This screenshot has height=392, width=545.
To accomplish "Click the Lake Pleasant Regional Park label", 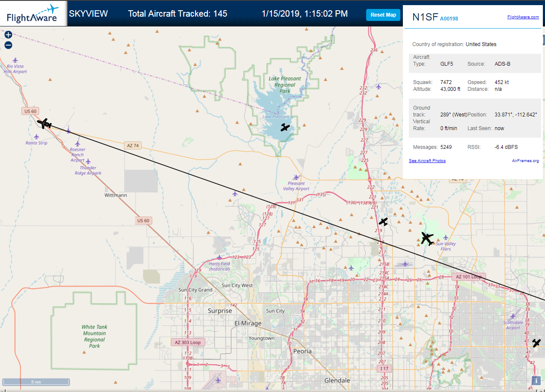I will click(285, 84).
